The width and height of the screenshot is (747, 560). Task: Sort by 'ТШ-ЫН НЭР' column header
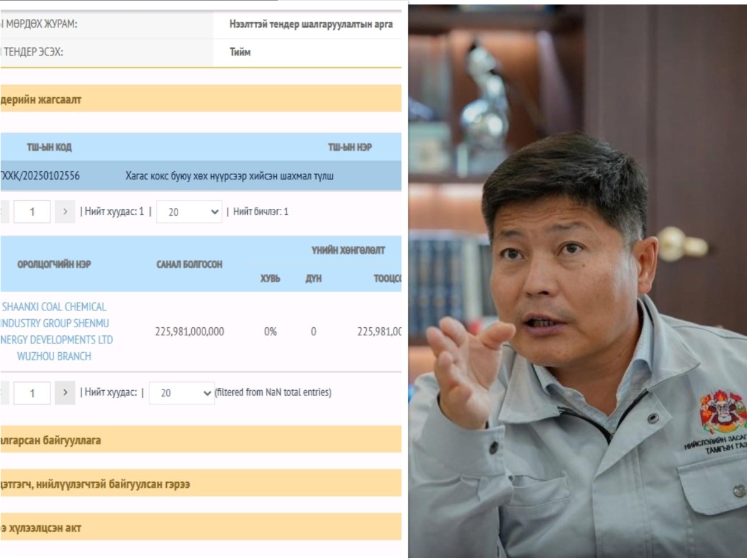click(350, 147)
